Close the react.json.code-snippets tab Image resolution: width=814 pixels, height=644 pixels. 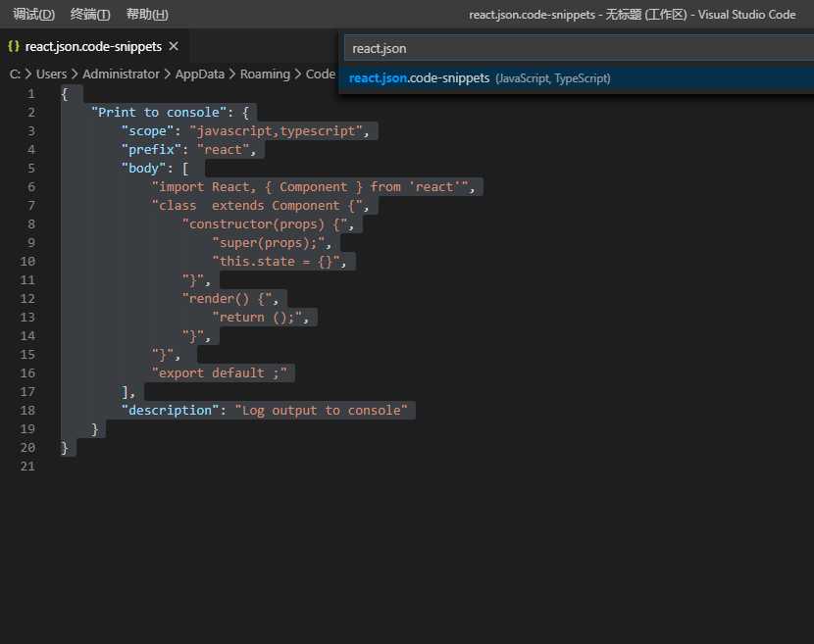174,46
